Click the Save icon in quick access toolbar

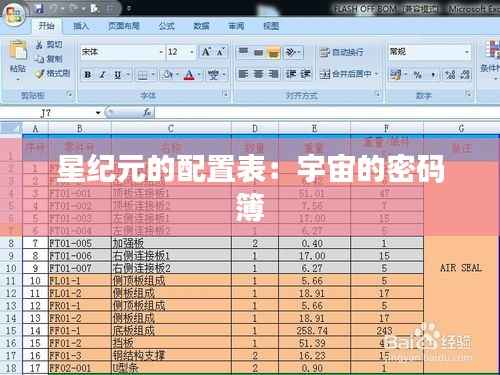pyautogui.click(x=40, y=9)
